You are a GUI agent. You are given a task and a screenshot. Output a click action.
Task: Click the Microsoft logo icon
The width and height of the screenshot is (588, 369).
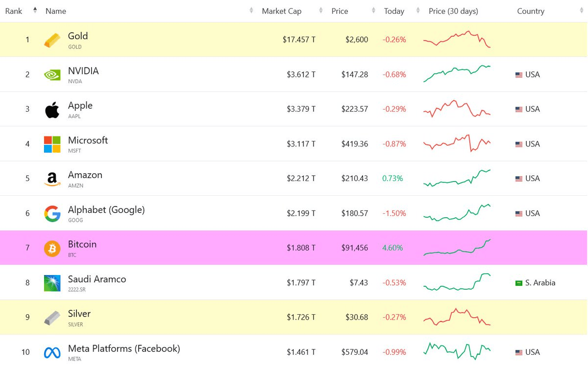(52, 144)
